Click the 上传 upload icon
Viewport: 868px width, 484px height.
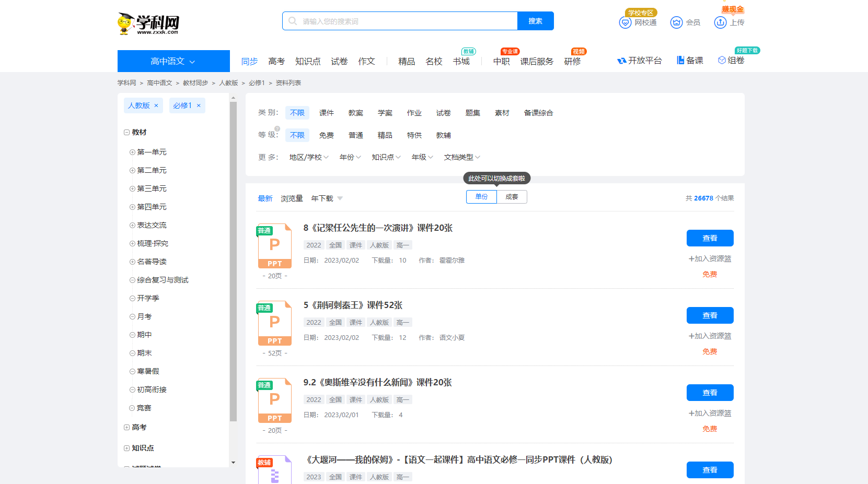pyautogui.click(x=720, y=22)
